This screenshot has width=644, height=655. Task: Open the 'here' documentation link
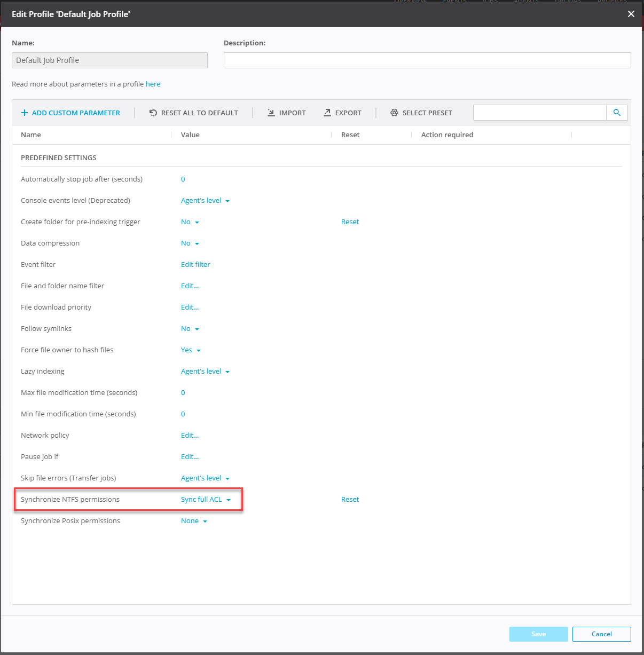(x=153, y=84)
